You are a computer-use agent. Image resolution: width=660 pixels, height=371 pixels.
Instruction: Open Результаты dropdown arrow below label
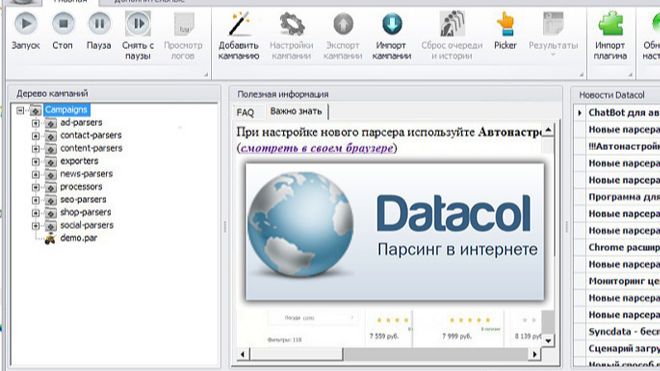(553, 55)
